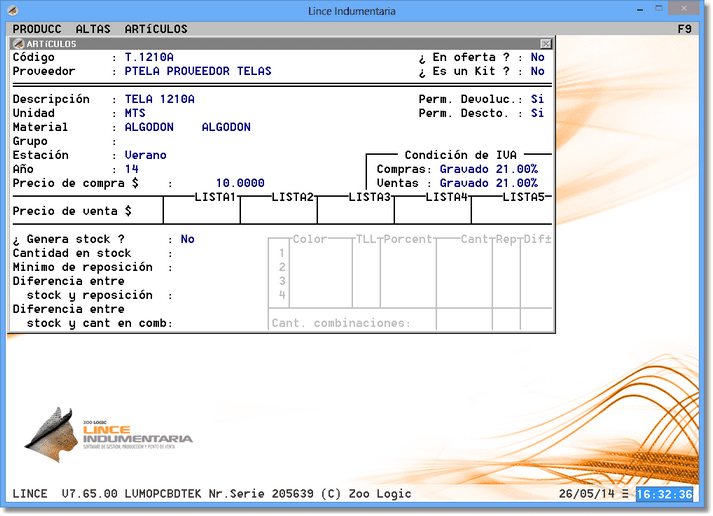713x516 pixels.
Task: Open the ALTAS menu item
Action: click(x=93, y=29)
